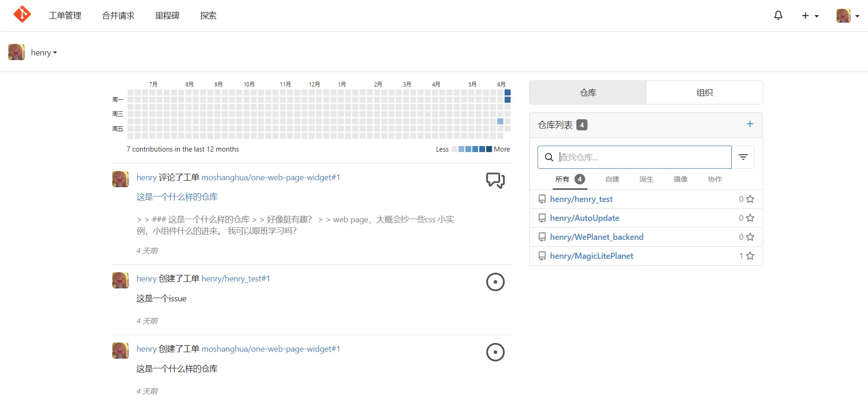Select the 所有 repository filter
Image resolution: width=868 pixels, height=403 pixels.
(x=570, y=179)
